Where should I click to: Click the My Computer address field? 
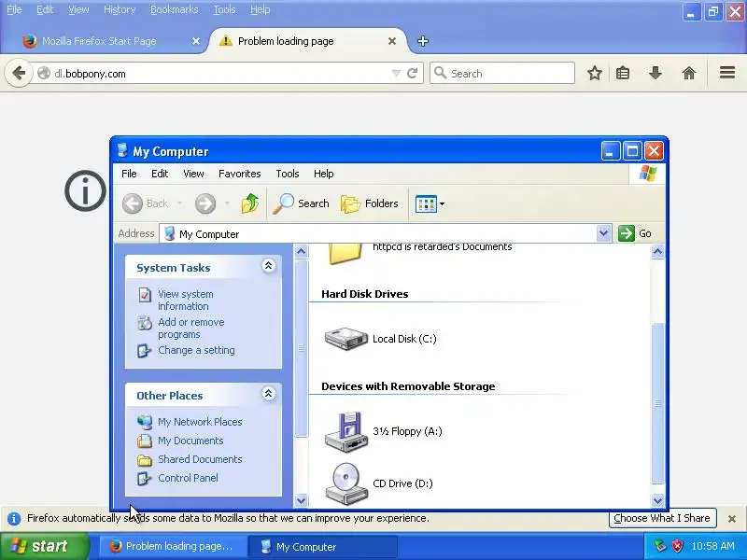(x=378, y=234)
